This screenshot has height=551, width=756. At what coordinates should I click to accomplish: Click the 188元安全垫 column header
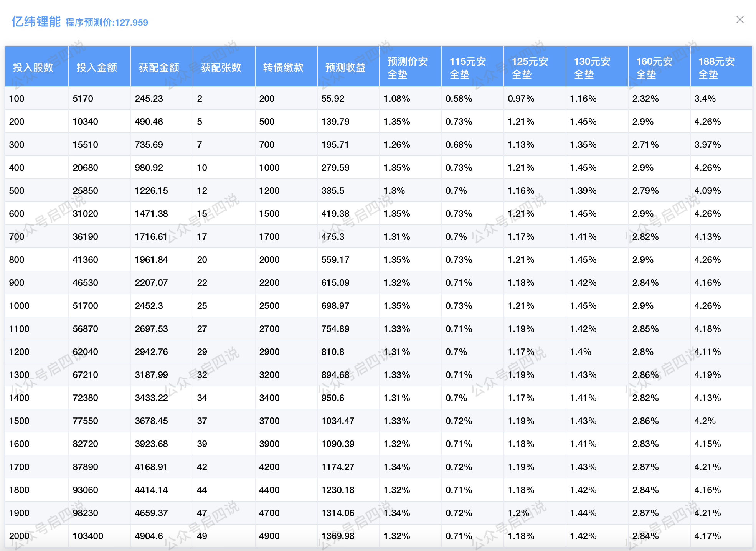pyautogui.click(x=717, y=68)
